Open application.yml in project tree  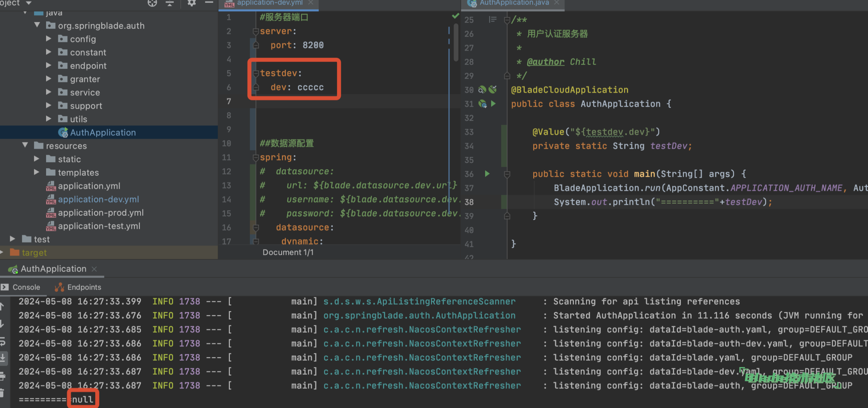point(89,186)
